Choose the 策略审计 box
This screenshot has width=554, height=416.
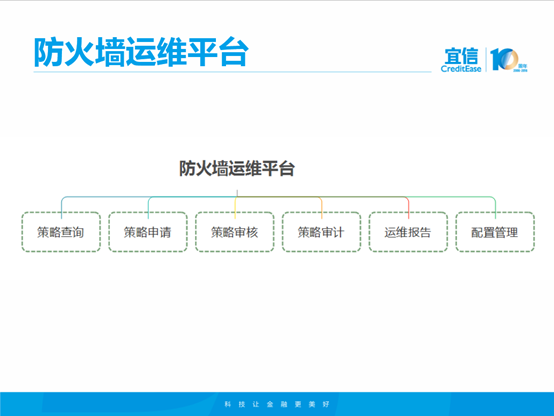point(321,232)
